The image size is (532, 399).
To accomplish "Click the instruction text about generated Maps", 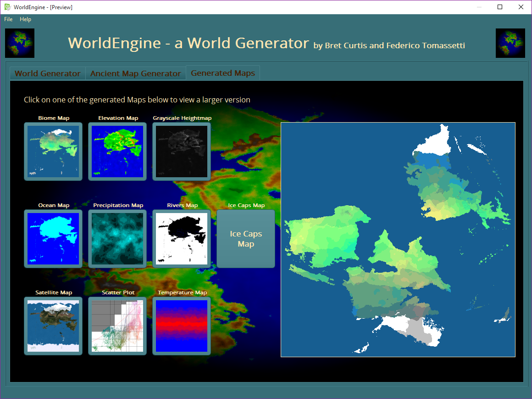I will point(137,100).
